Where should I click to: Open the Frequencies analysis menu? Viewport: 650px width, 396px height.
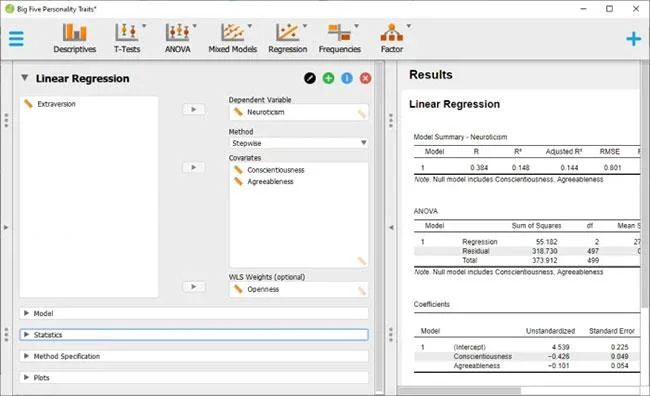tap(340, 38)
